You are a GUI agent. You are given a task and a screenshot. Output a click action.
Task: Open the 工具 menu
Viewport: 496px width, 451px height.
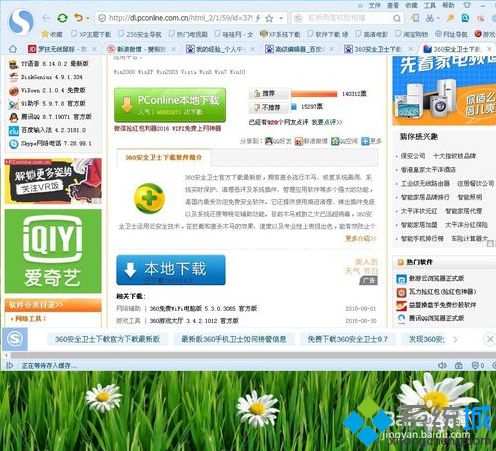click(x=430, y=5)
